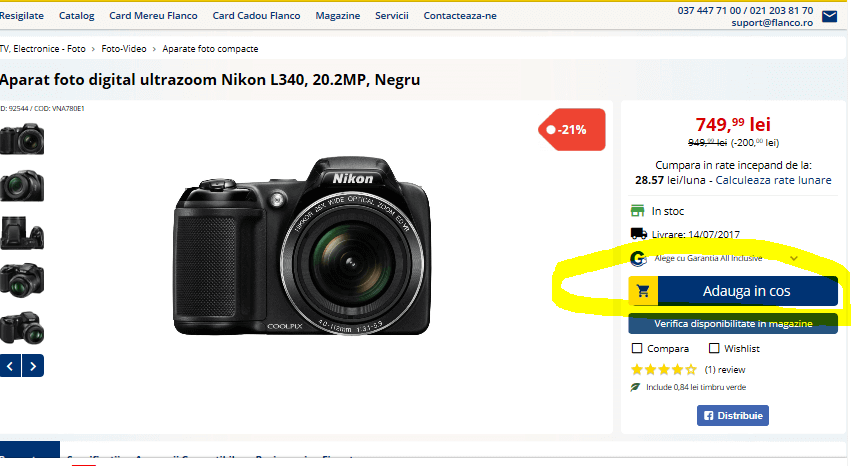Click the -21% discount tag badge
Screen dimensions: 851x466
coord(573,129)
